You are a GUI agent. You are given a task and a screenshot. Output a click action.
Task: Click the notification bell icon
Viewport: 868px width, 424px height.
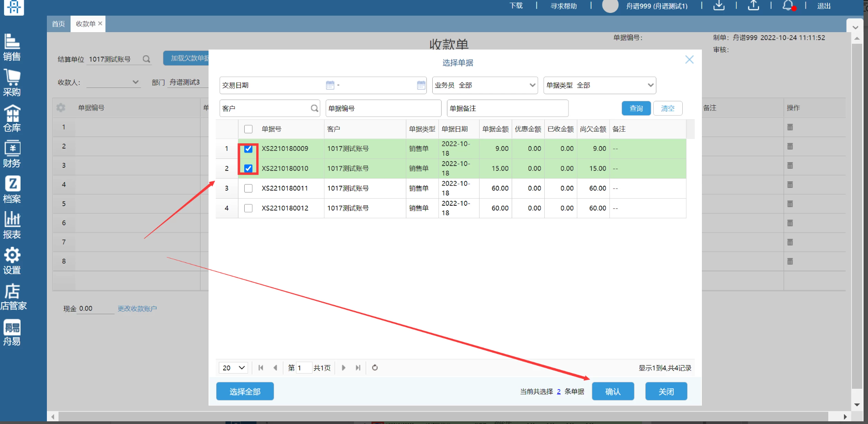pos(788,6)
